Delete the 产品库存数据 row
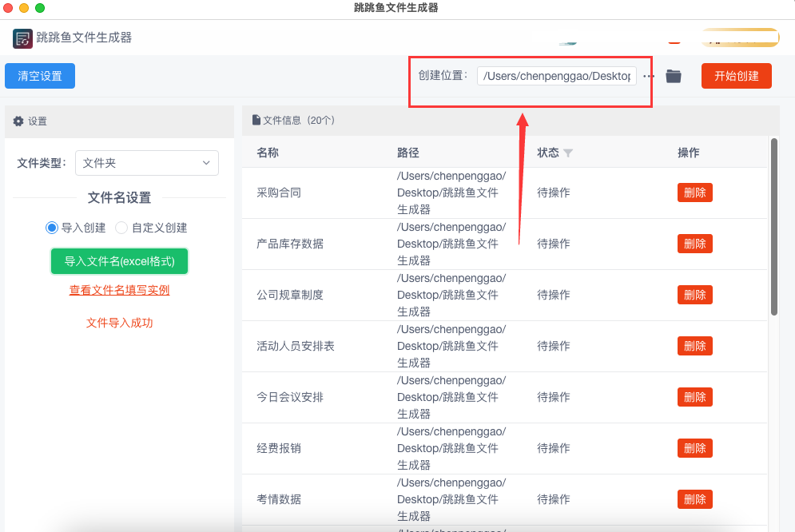Image resolution: width=795 pixels, height=532 pixels. click(694, 244)
